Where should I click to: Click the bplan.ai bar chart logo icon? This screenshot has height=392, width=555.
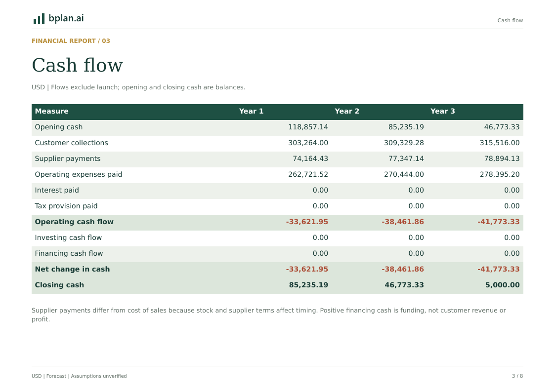[39, 19]
